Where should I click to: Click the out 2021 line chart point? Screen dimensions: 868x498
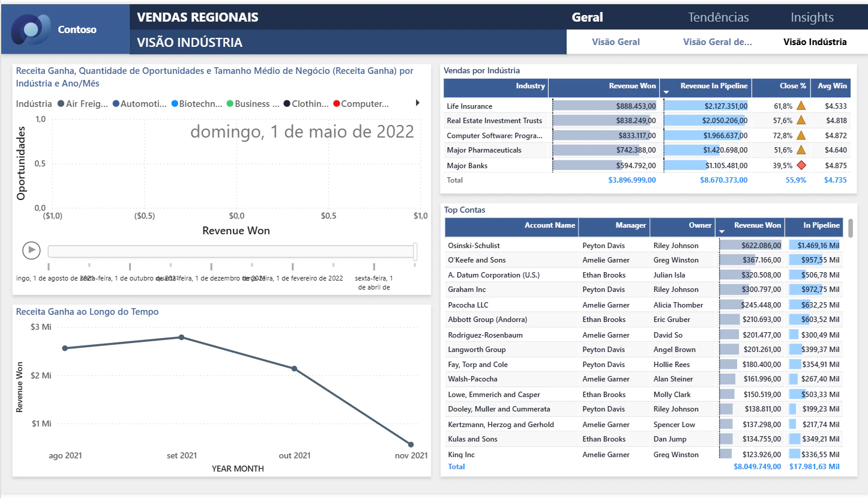pos(294,368)
